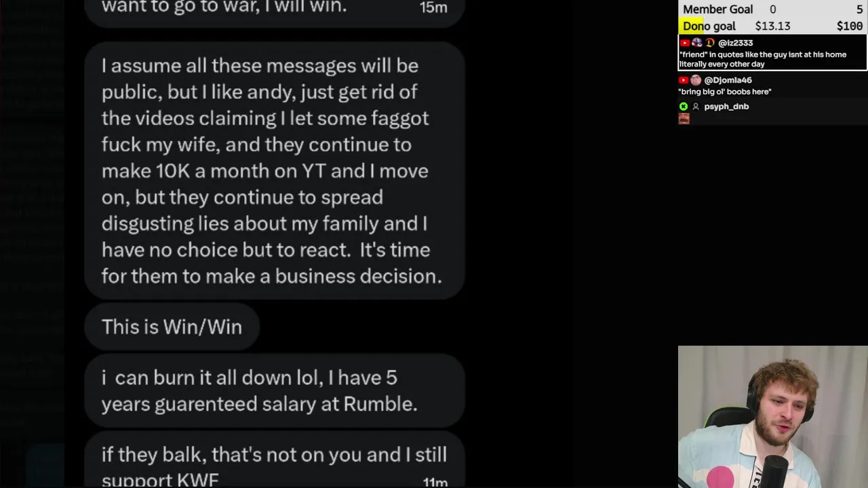Select the message about guaranteed salary at Rumble
The height and width of the screenshot is (488, 868).
point(274,390)
